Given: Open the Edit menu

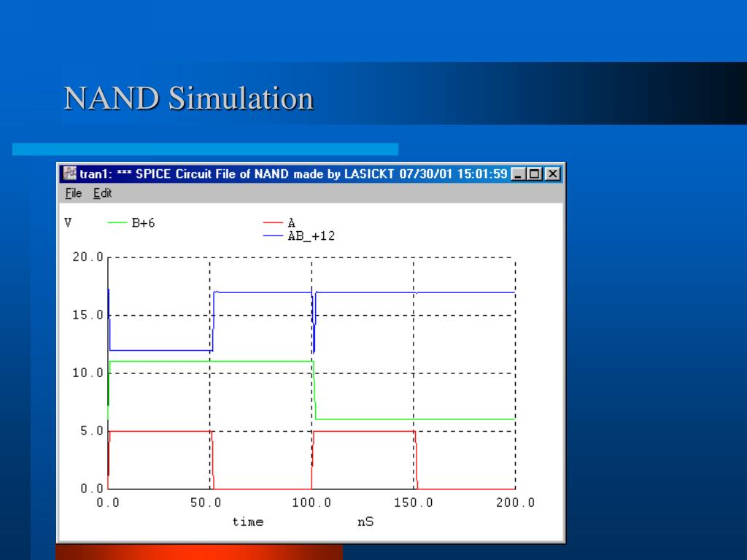Looking at the screenshot, I should (x=102, y=193).
